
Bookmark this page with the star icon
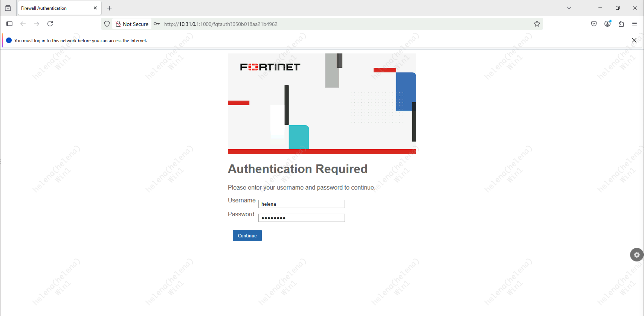coord(537,24)
